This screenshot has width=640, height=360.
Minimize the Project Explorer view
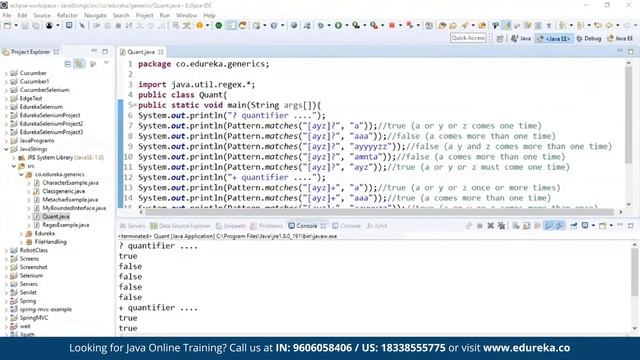pos(94,51)
